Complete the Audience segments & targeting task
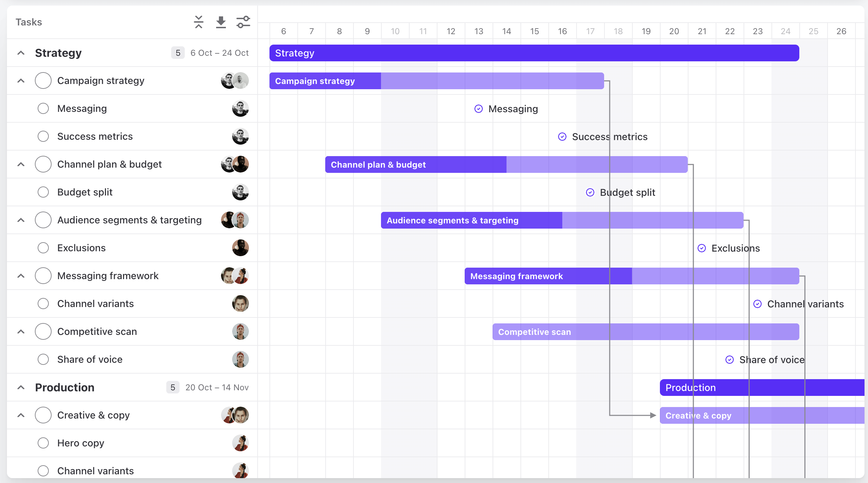Screen dimensions: 868x483 click(43, 220)
